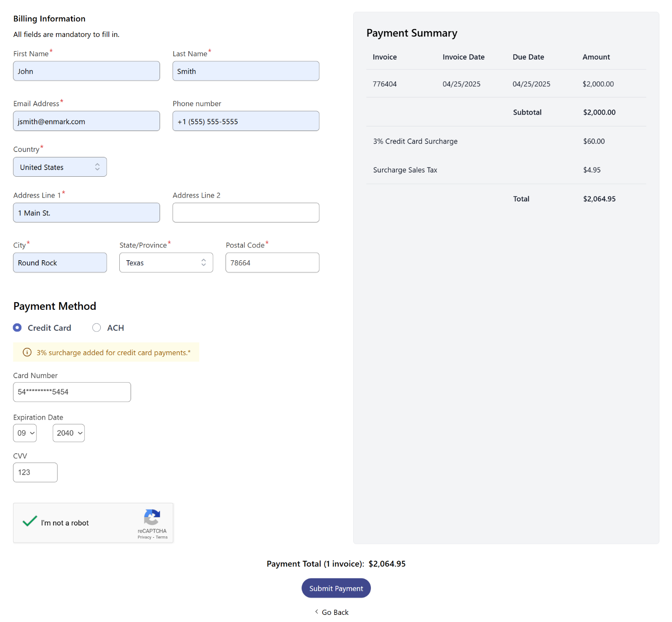Viewport: 672px width, 622px height.
Task: Select the Card Number field
Action: pyautogui.click(x=71, y=392)
